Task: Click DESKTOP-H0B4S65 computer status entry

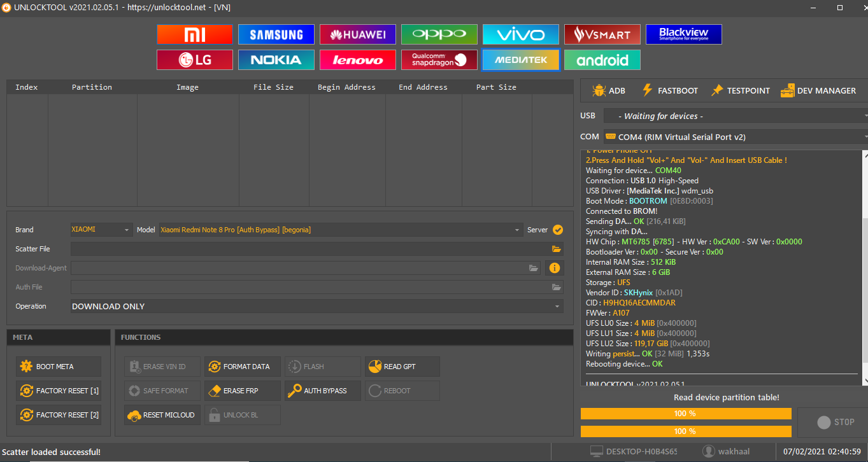Action: pos(634,451)
